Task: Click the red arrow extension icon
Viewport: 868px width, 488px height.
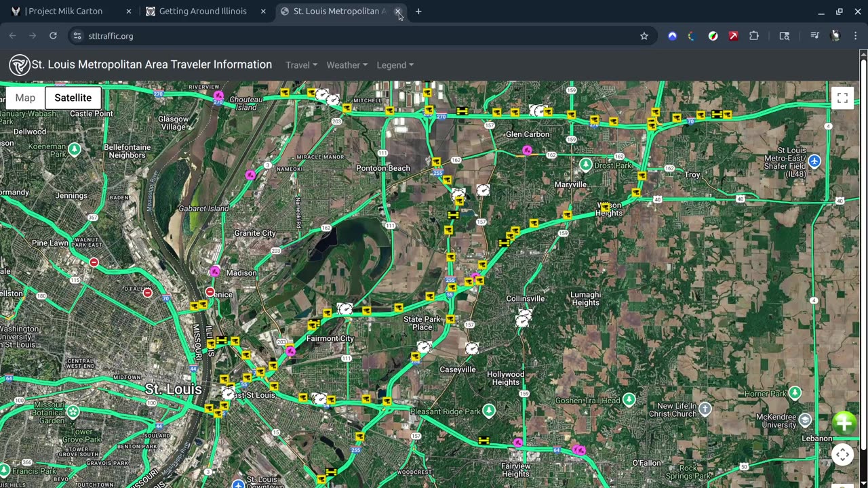Action: (x=733, y=36)
